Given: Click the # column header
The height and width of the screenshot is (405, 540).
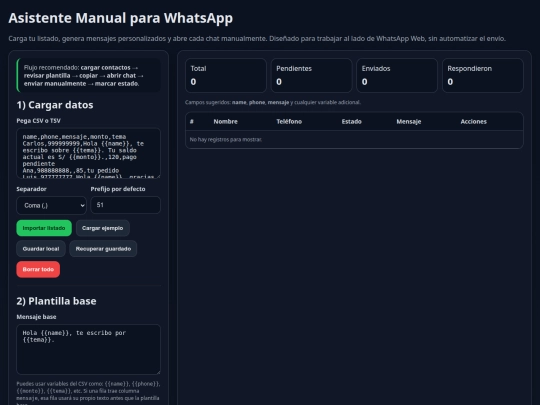Looking at the screenshot, I should [x=191, y=122].
